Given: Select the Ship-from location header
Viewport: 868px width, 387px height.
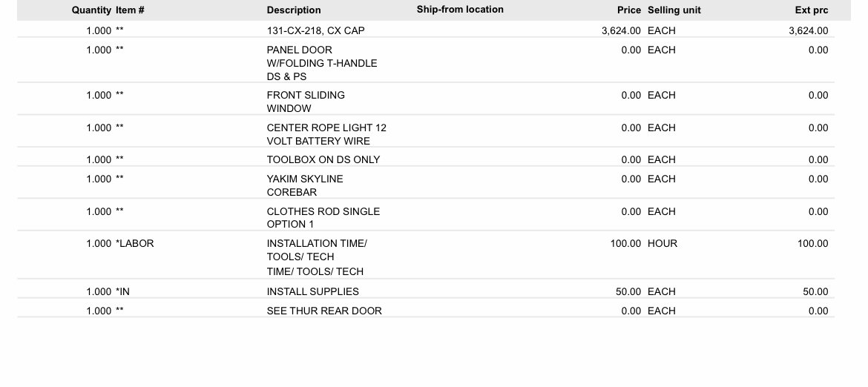Looking at the screenshot, I should click(x=460, y=10).
